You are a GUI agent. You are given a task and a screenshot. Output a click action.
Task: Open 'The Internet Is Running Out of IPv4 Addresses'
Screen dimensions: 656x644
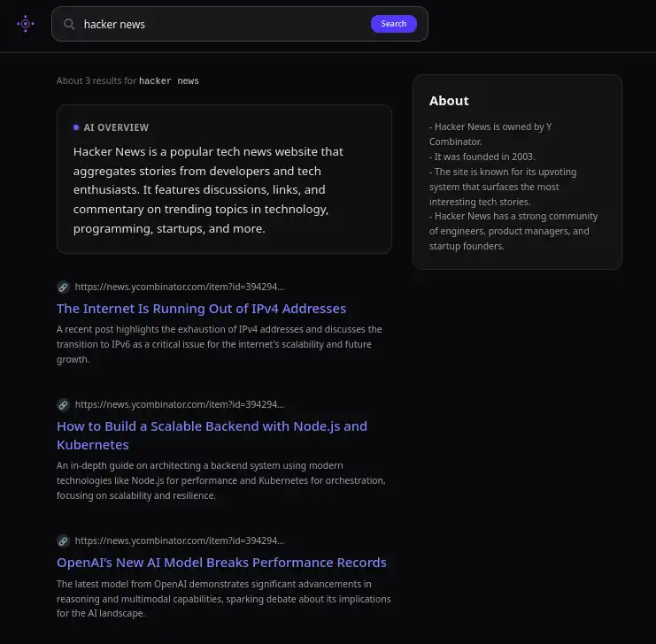click(x=201, y=309)
